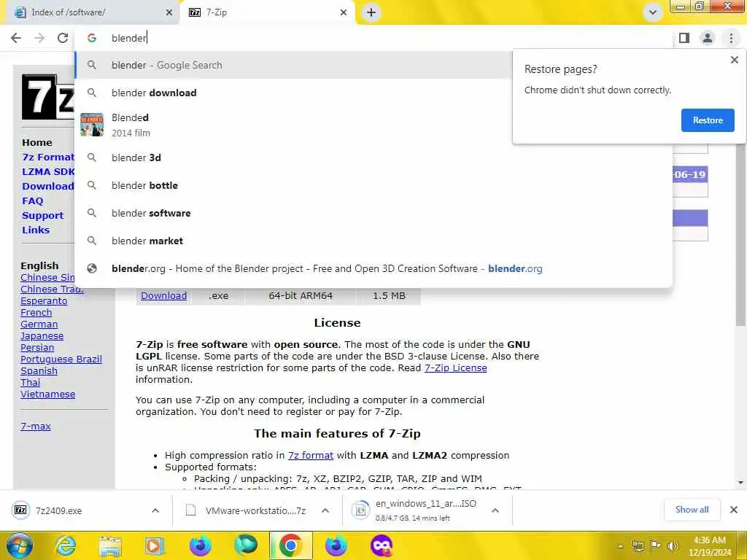Switch language to Spanish
Image resolution: width=747 pixels, height=560 pixels.
click(39, 371)
